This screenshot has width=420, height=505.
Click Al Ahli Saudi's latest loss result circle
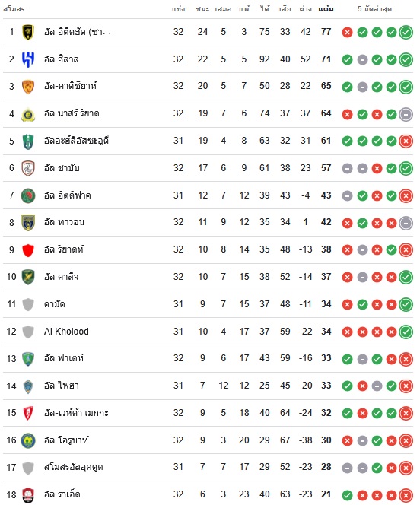tap(406, 141)
